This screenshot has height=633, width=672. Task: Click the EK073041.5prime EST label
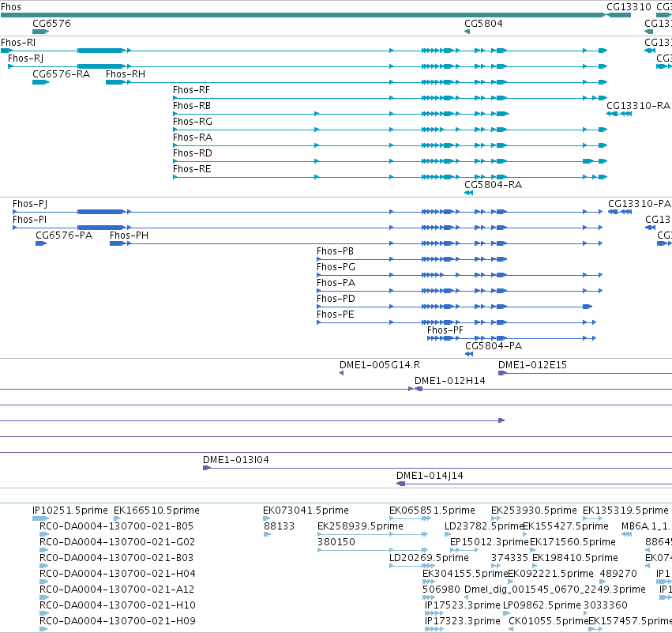click(306, 511)
